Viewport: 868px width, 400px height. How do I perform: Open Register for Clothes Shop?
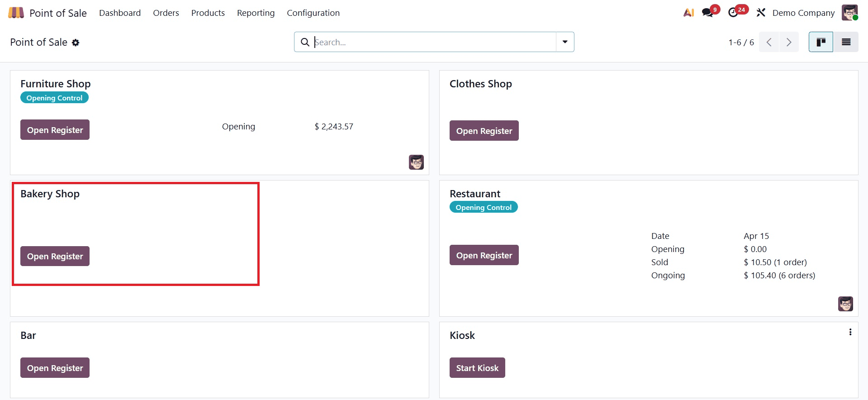tap(484, 131)
